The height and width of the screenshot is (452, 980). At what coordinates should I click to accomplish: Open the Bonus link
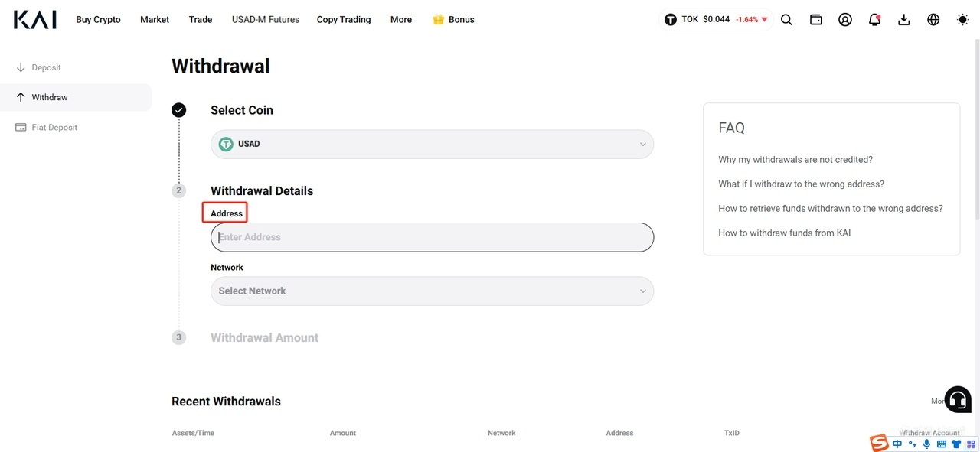click(x=453, y=20)
